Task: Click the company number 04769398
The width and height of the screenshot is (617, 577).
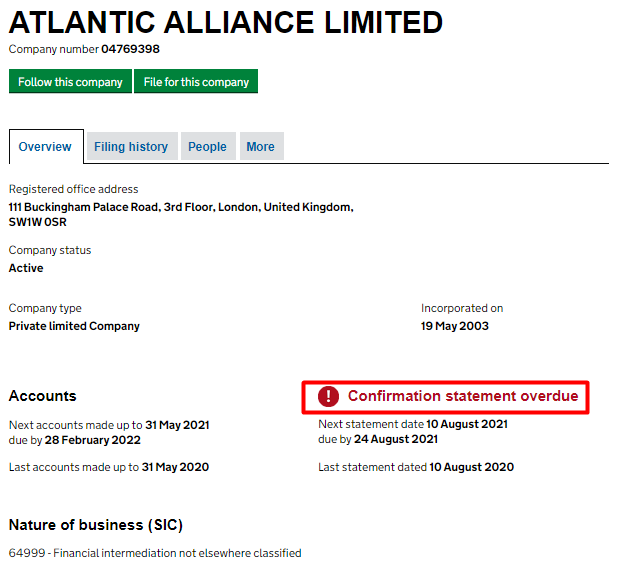Action: [x=130, y=49]
